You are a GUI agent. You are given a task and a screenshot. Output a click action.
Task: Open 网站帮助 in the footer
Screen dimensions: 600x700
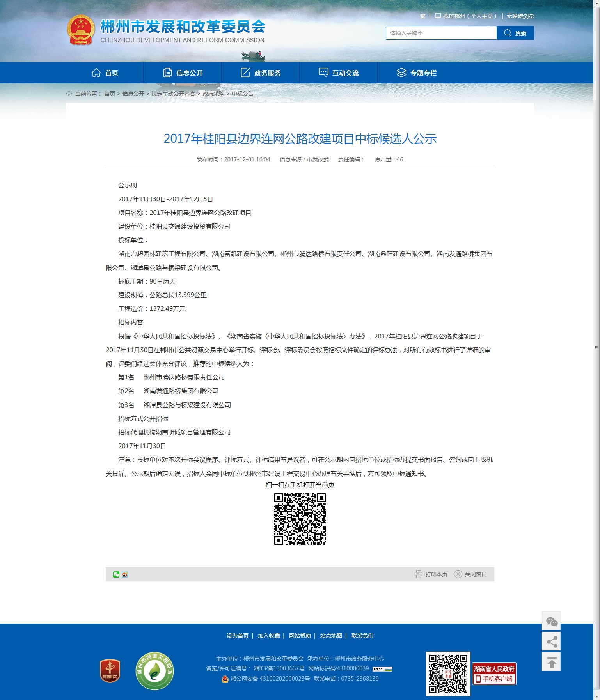[300, 636]
